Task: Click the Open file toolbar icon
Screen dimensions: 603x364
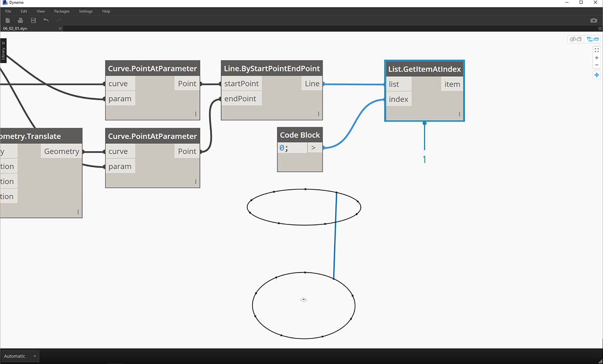Action: 21,21
